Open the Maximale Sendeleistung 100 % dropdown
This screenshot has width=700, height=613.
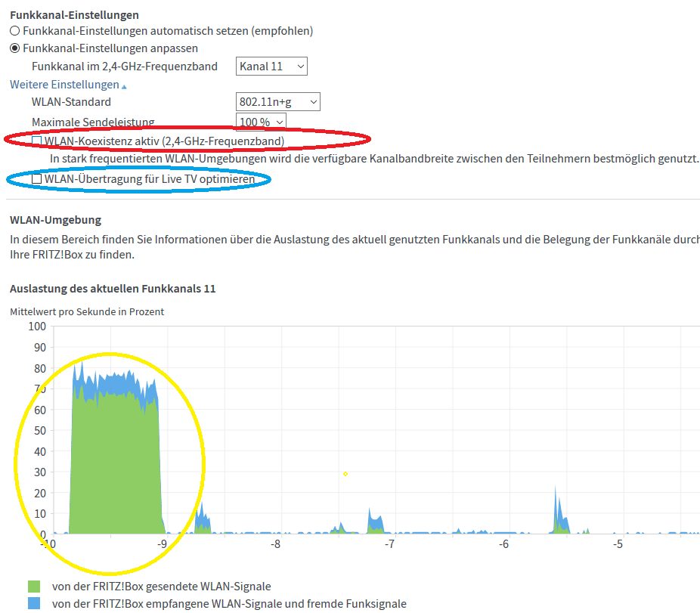261,122
